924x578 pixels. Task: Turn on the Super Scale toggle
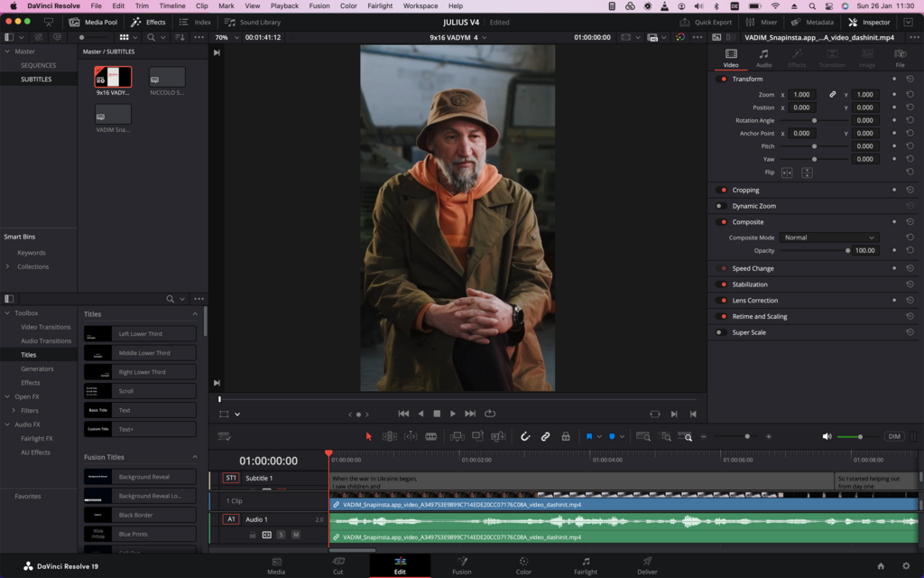pyautogui.click(x=721, y=332)
